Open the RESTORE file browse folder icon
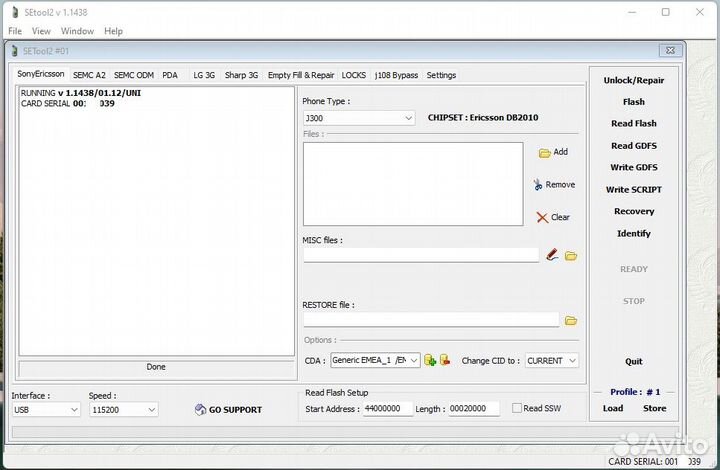Screen dimensions: 720x470 click(x=571, y=320)
